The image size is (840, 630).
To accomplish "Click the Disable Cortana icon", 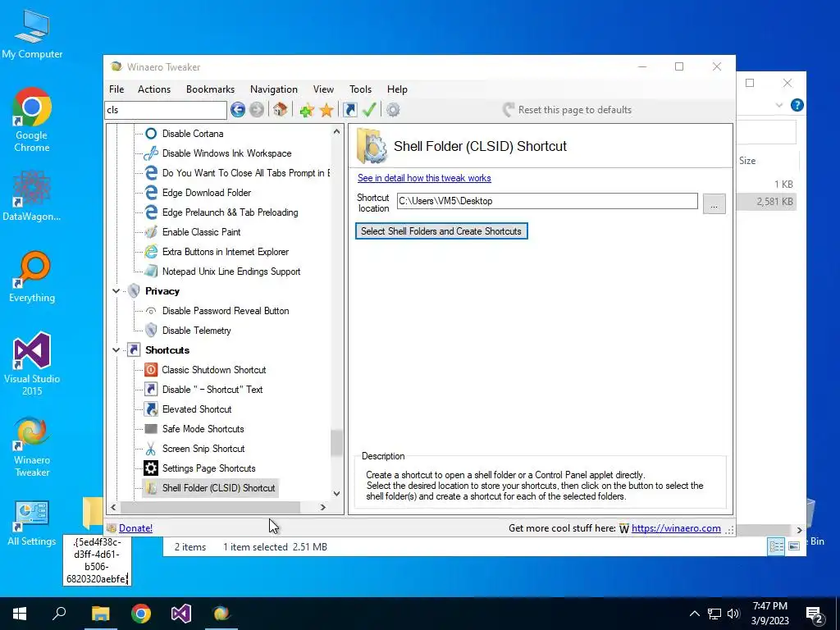I will pos(151,134).
